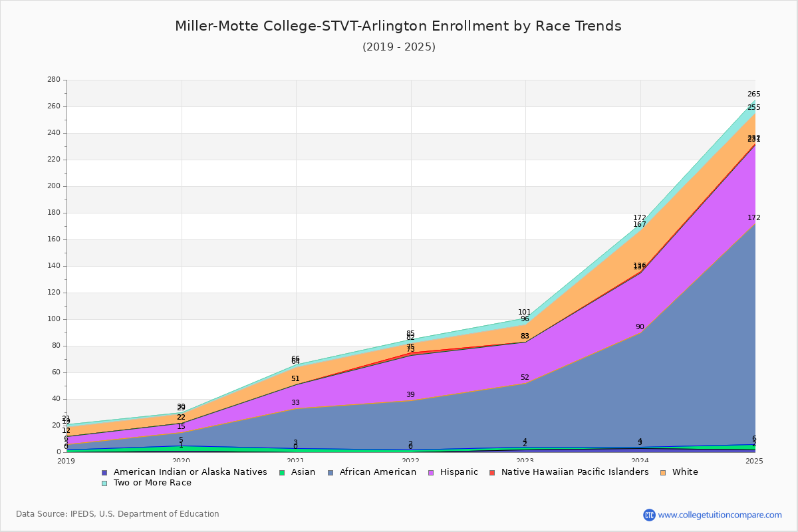Click the 51 data label for 2021
The image size is (798, 532).
(295, 379)
